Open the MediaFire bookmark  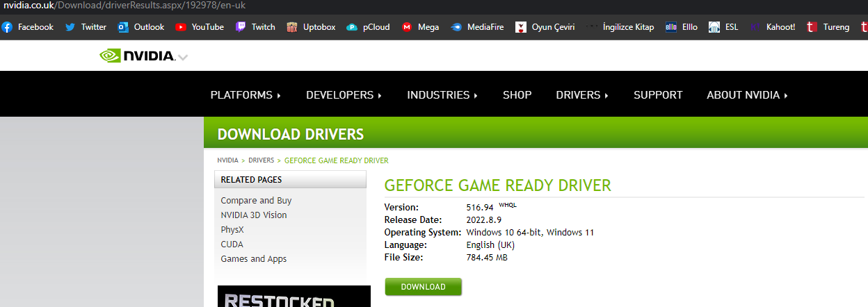point(477,27)
